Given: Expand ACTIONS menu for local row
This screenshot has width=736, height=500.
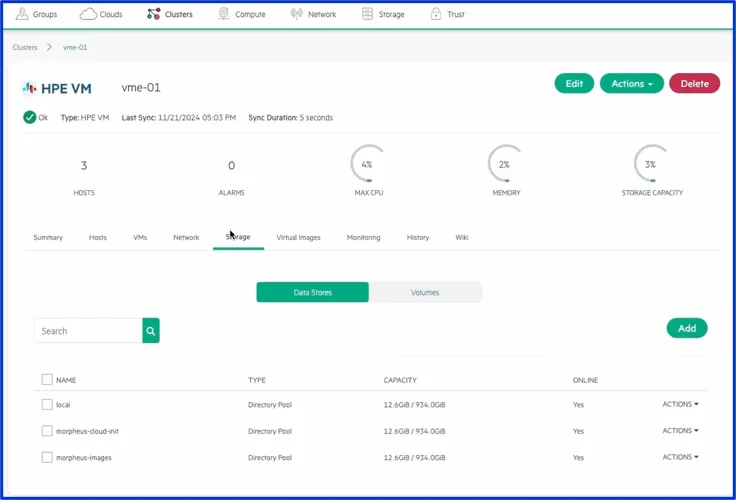Looking at the screenshot, I should (680, 404).
